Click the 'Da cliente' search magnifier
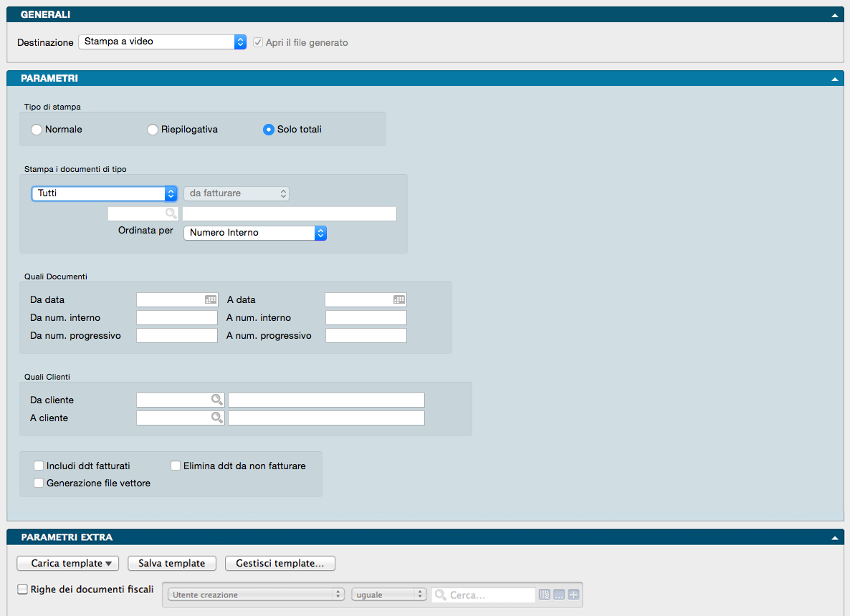This screenshot has width=850, height=616. [216, 400]
